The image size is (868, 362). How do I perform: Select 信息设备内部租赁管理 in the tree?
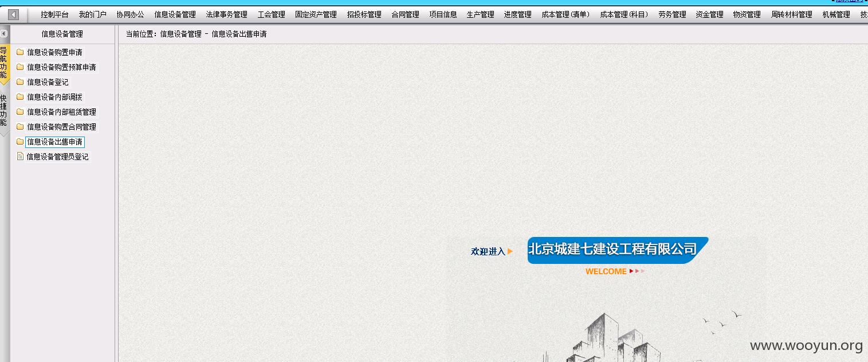(x=61, y=112)
